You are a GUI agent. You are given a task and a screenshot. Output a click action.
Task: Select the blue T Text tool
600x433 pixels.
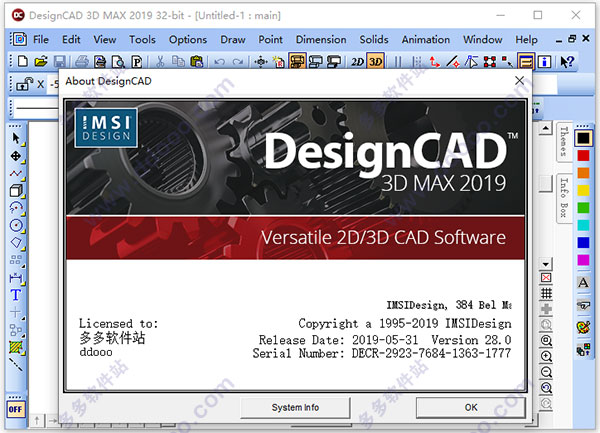16,295
